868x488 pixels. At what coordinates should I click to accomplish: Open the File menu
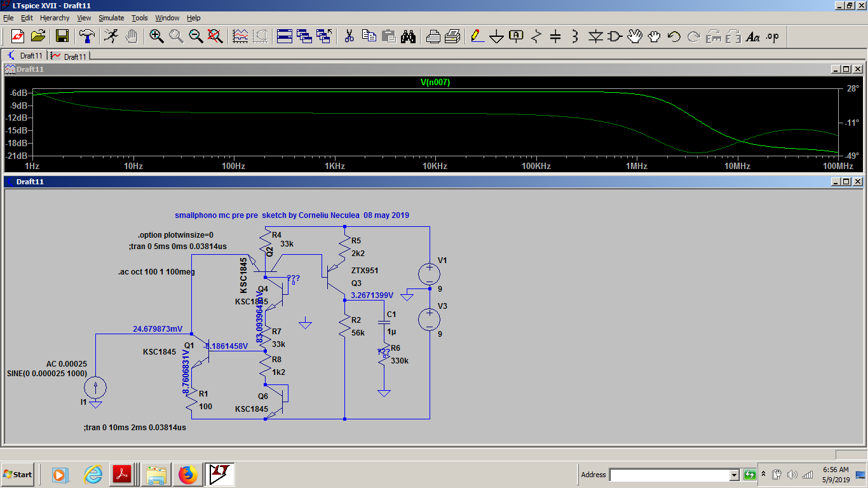point(8,18)
